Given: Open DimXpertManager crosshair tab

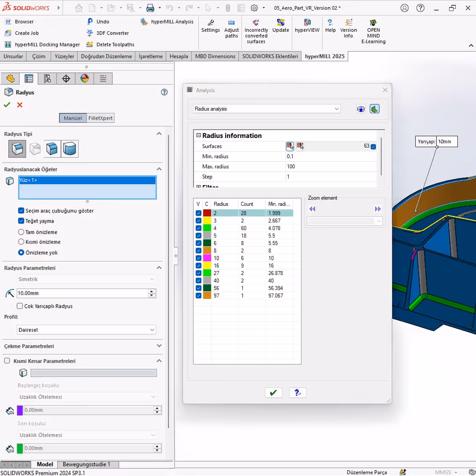Looking at the screenshot, I should [66, 78].
